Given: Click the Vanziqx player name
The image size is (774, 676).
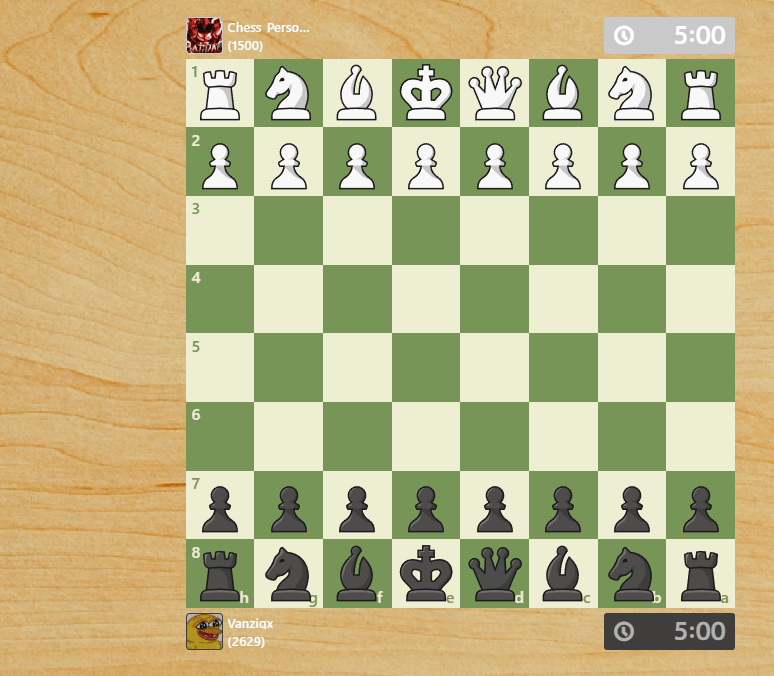Looking at the screenshot, I should (x=250, y=624).
